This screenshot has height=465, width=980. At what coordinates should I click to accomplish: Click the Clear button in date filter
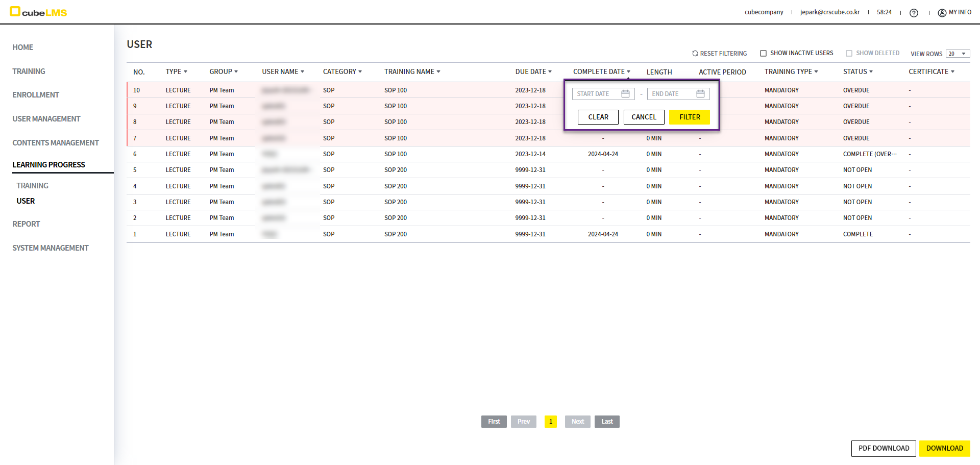point(598,117)
